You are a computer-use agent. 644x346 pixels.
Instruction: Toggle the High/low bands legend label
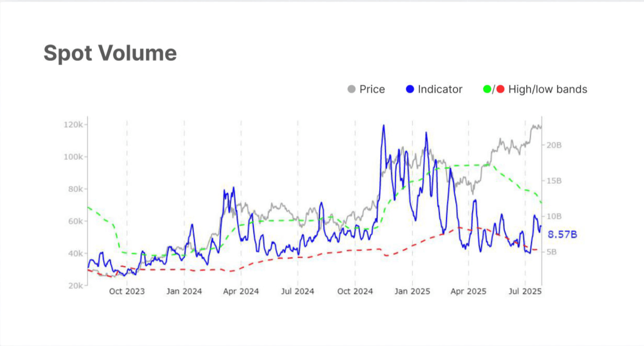click(548, 89)
